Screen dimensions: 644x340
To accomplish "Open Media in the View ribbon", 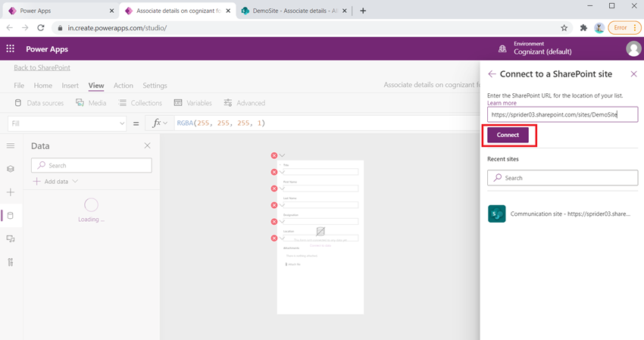I will coord(91,103).
